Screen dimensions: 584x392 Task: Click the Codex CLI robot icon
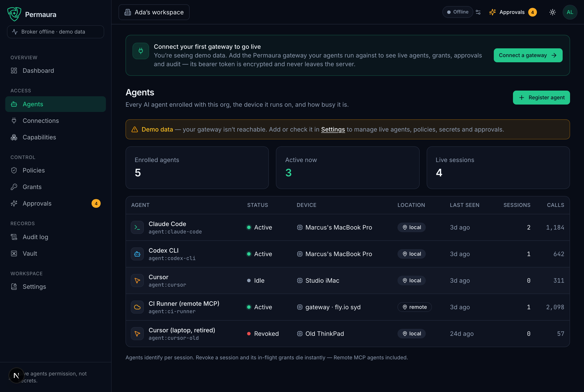click(137, 254)
